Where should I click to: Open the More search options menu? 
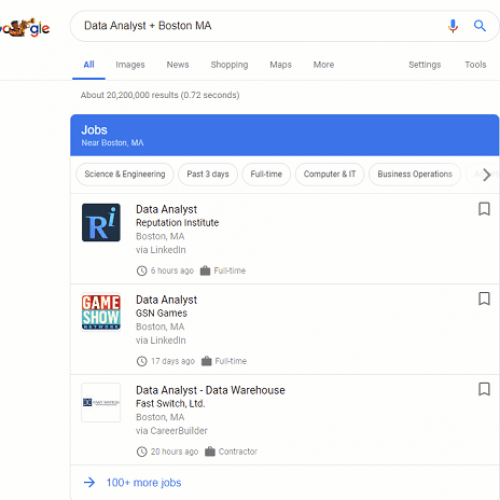coord(324,65)
